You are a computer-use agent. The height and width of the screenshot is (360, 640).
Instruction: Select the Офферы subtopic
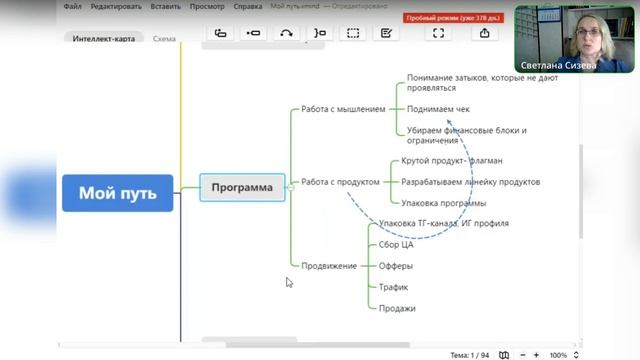click(396, 266)
